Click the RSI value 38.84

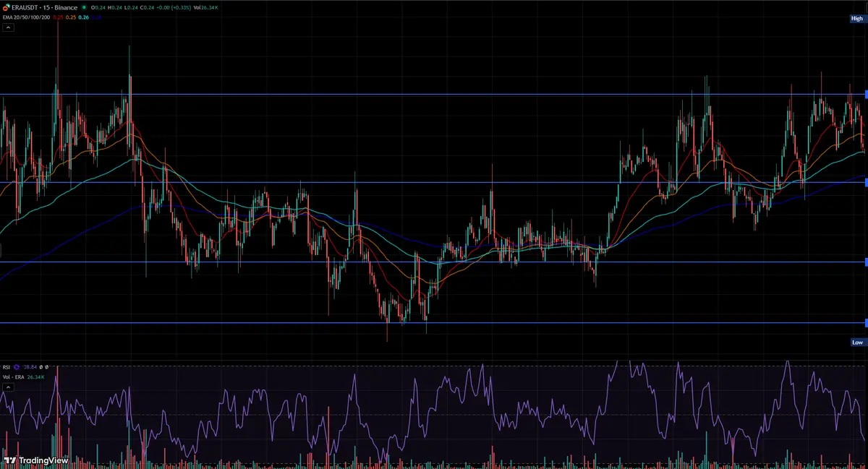pyautogui.click(x=30, y=367)
